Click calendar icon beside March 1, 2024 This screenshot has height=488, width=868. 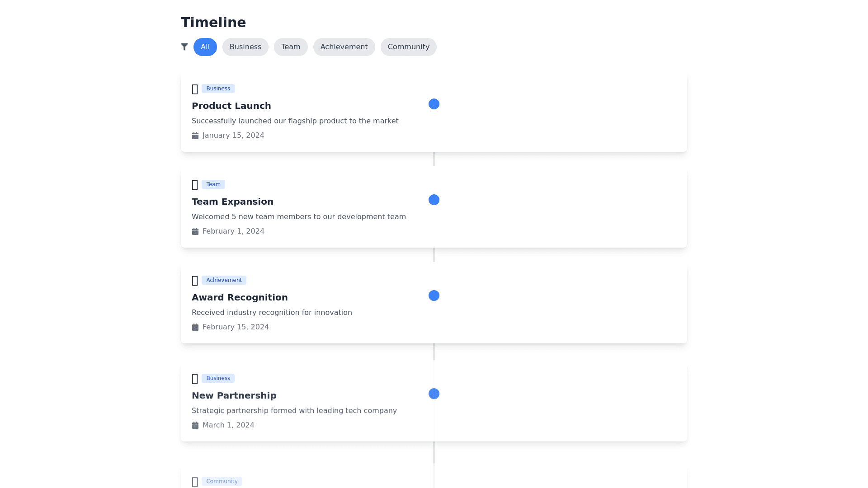pos(195,425)
